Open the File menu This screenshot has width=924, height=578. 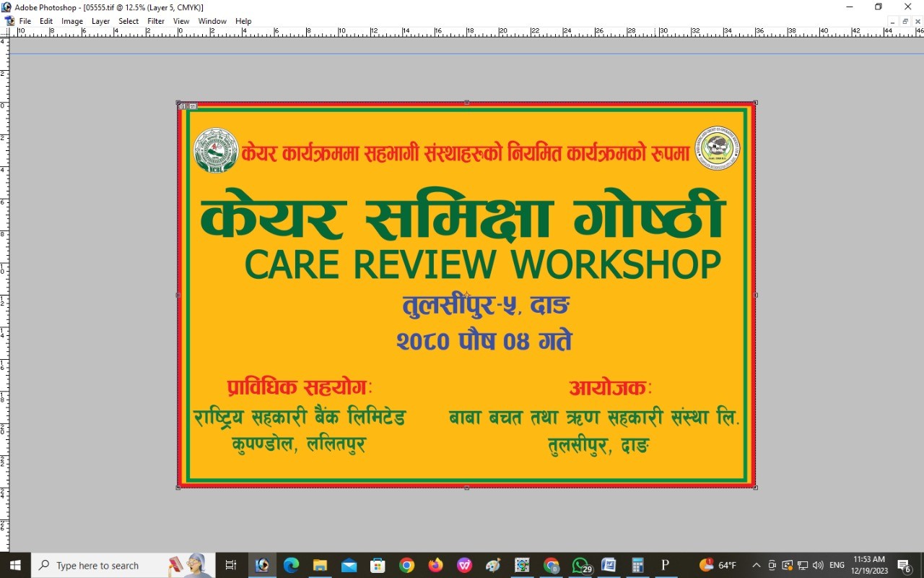[x=25, y=21]
